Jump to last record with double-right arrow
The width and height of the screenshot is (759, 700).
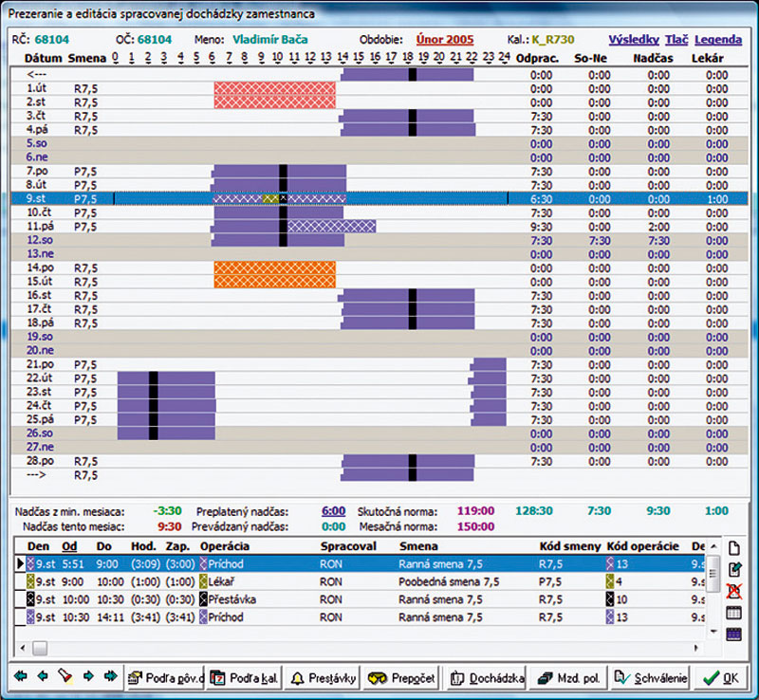click(111, 677)
